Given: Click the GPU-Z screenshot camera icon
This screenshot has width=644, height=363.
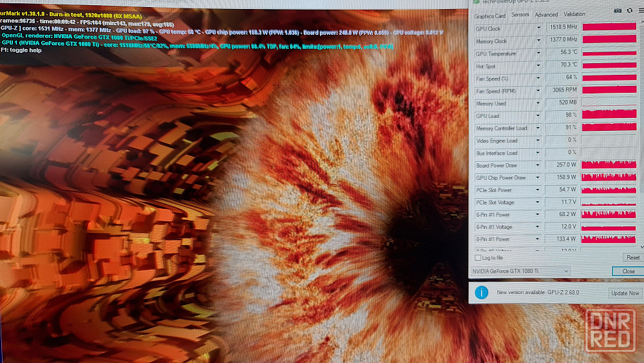Looking at the screenshot, I should point(618,10).
